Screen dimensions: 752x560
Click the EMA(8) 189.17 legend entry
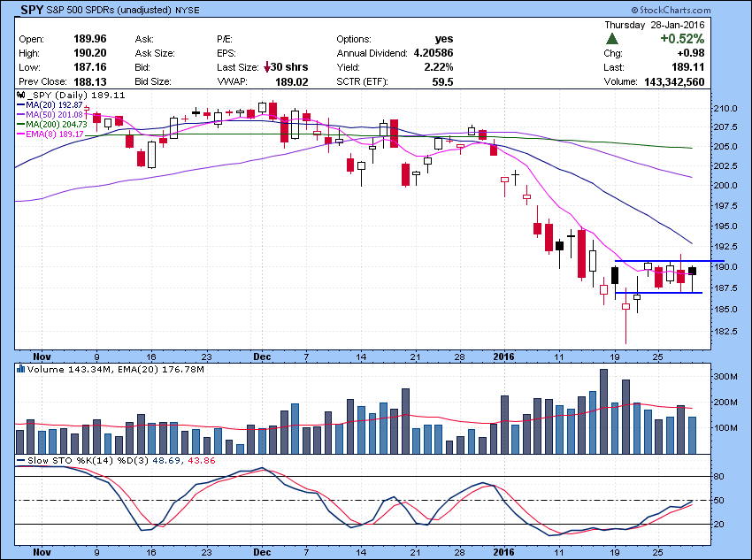(x=50, y=134)
